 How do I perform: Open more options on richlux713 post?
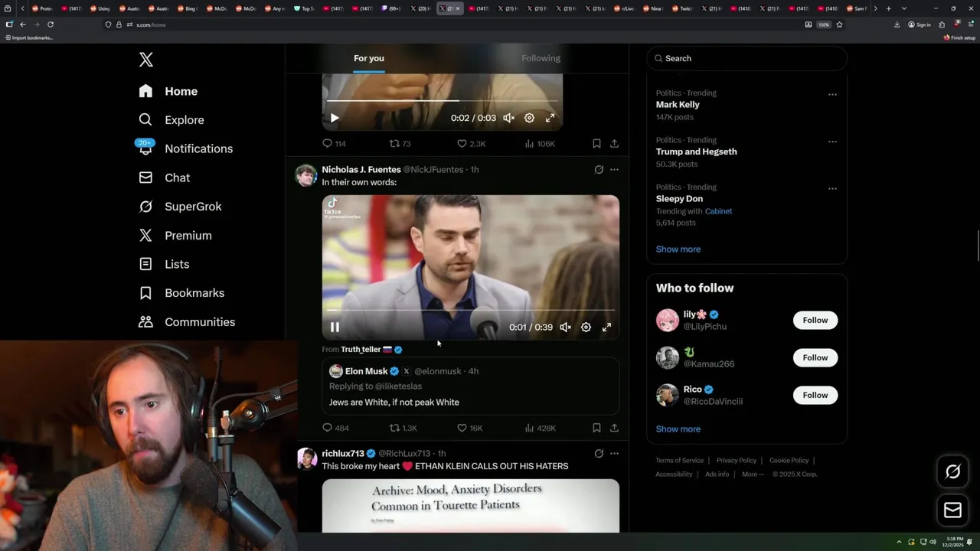[614, 454]
